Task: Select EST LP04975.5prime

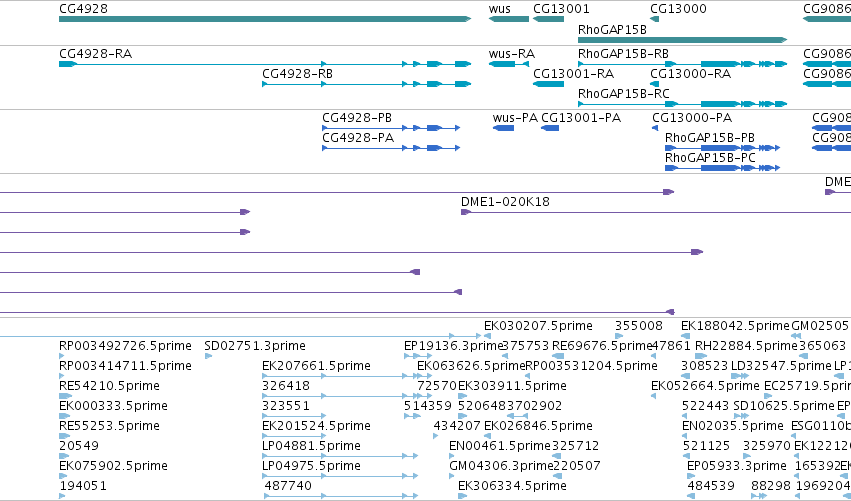Action: (x=312, y=466)
